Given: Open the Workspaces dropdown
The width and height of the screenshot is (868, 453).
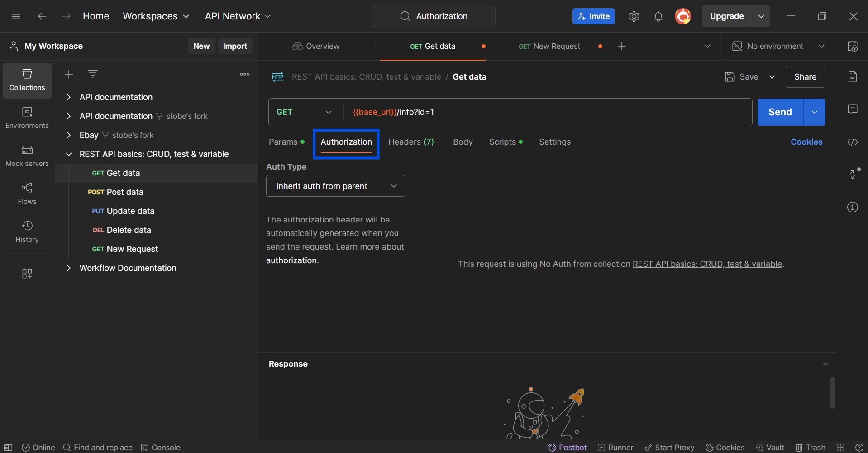Looking at the screenshot, I should [x=156, y=16].
